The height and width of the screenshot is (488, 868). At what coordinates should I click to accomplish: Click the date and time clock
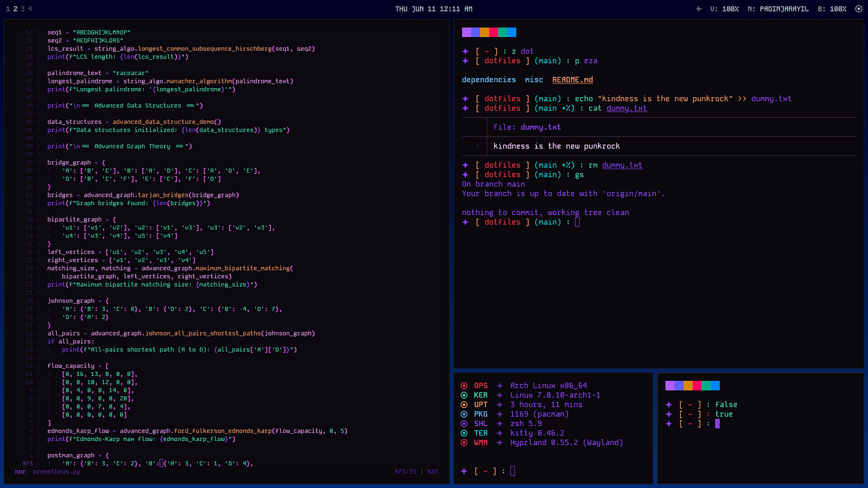click(434, 9)
